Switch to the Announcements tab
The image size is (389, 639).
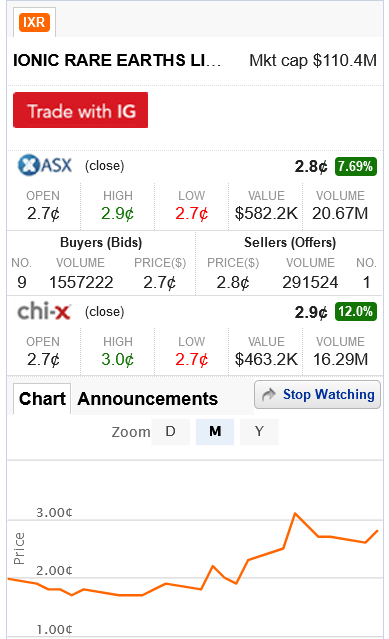tap(147, 399)
